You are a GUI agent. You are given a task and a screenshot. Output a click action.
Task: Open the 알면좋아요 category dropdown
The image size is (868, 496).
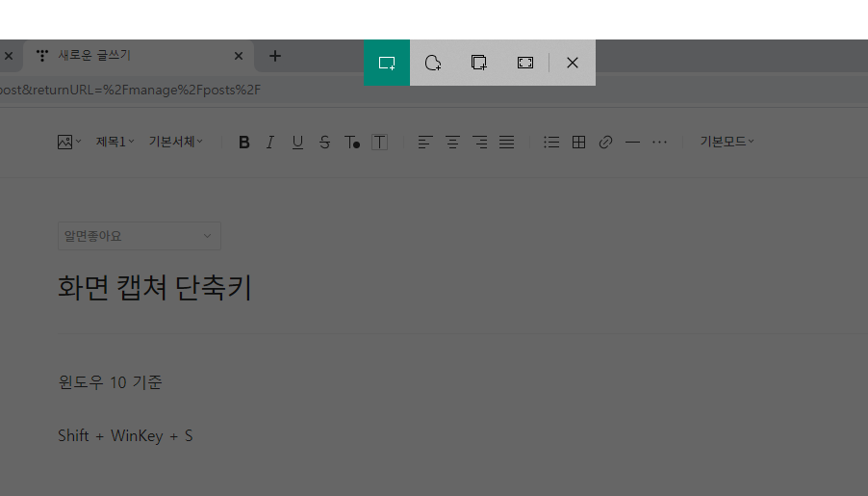click(140, 236)
